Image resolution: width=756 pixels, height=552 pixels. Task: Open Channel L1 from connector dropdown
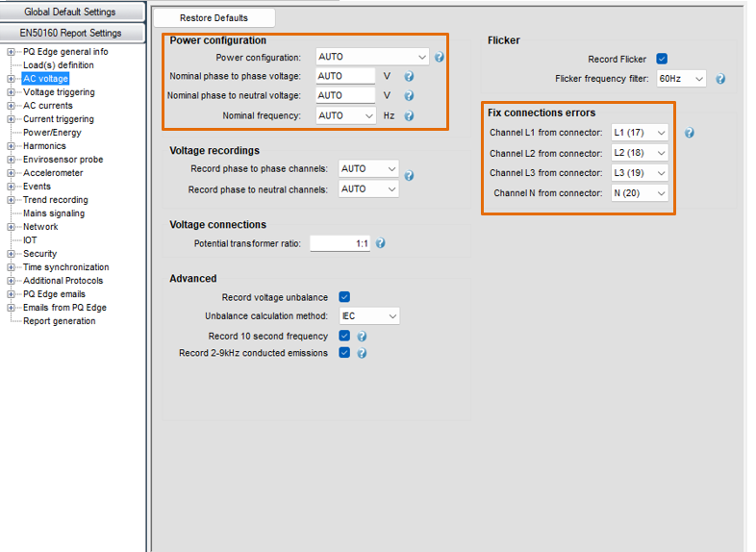pos(640,133)
